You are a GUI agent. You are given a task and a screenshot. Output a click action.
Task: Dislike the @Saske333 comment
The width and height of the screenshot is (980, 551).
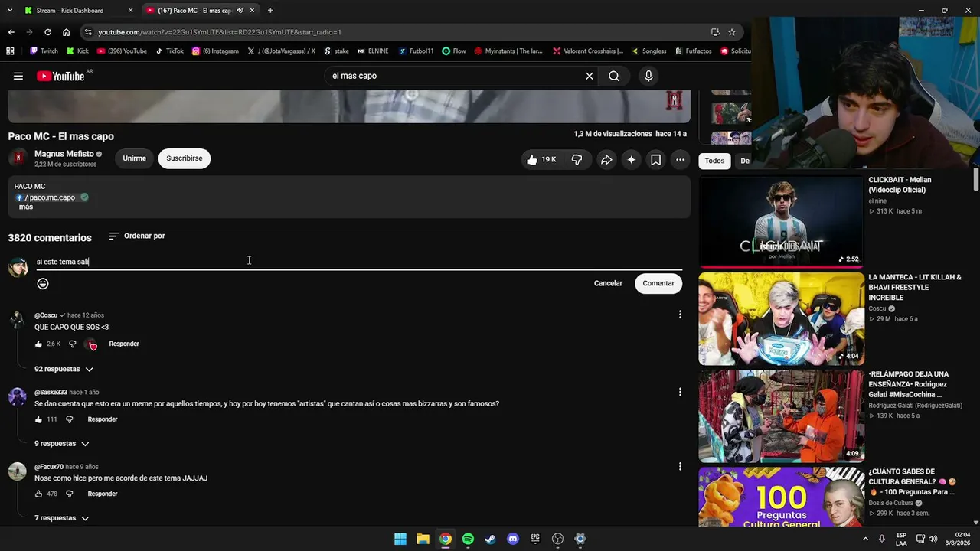(x=69, y=419)
